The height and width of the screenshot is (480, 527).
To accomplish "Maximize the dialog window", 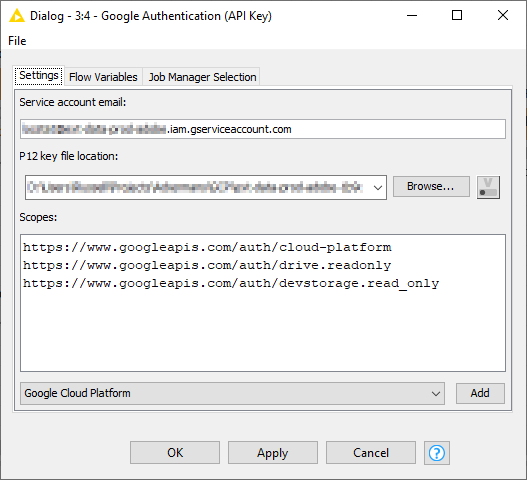I will tap(457, 15).
